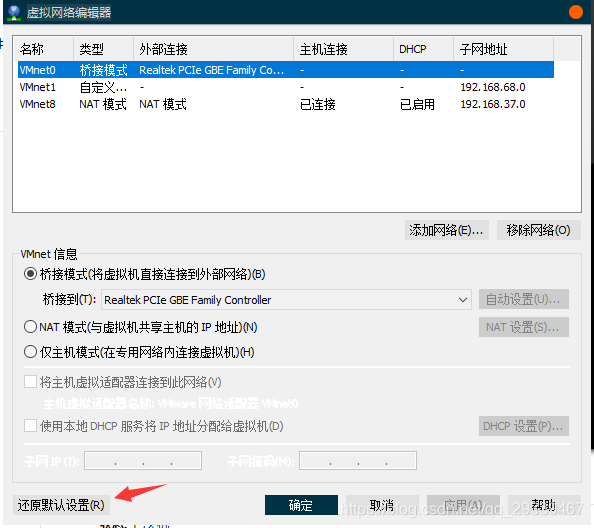Confirm with the 确定 button

(301, 505)
